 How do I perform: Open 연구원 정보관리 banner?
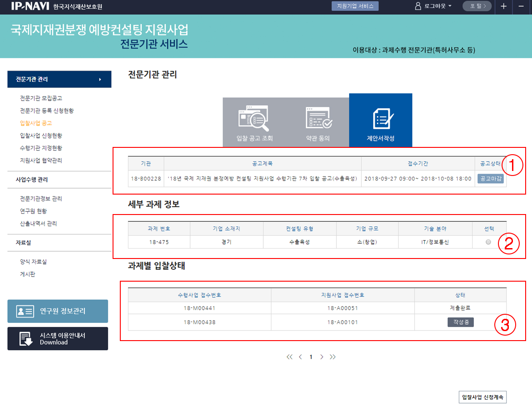(58, 311)
